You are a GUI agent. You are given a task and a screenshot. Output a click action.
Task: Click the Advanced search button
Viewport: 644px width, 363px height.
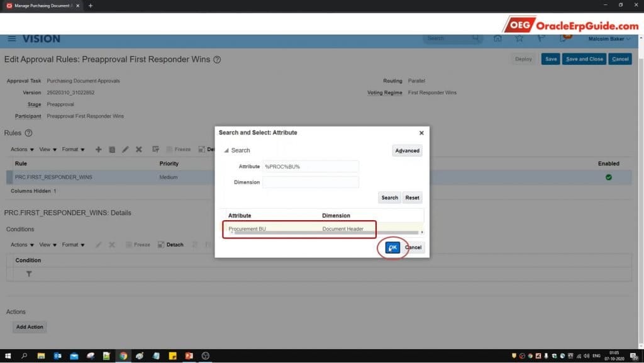coord(407,151)
